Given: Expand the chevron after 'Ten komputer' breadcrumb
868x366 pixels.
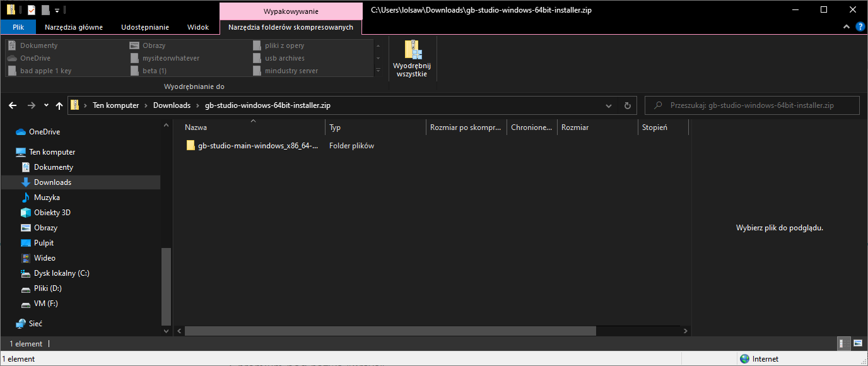Looking at the screenshot, I should 146,105.
